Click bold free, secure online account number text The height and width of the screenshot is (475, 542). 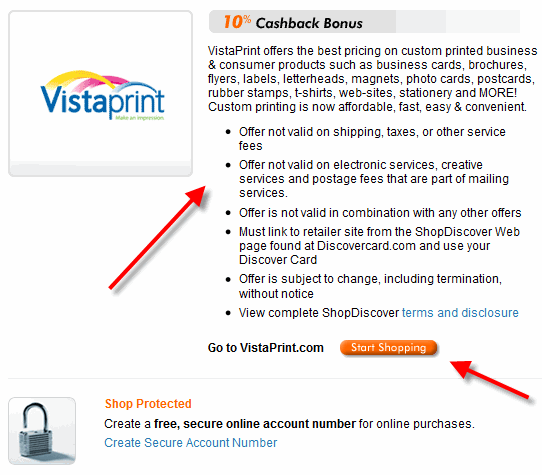coord(255,424)
